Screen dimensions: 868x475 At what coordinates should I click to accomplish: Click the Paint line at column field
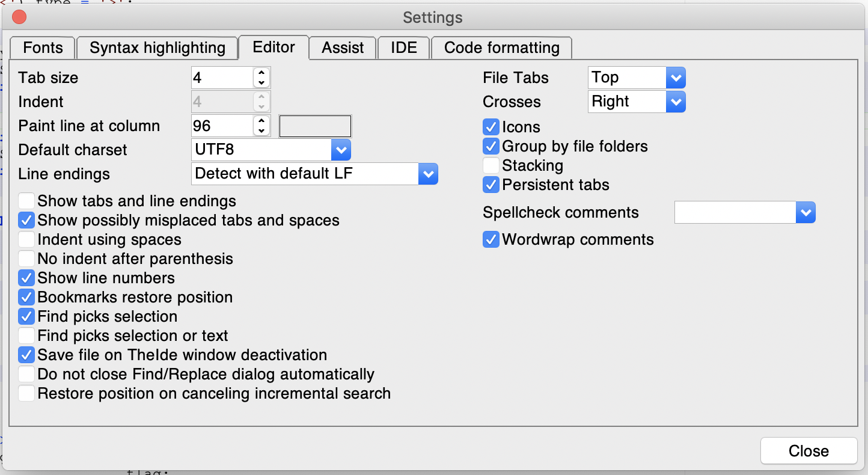222,126
